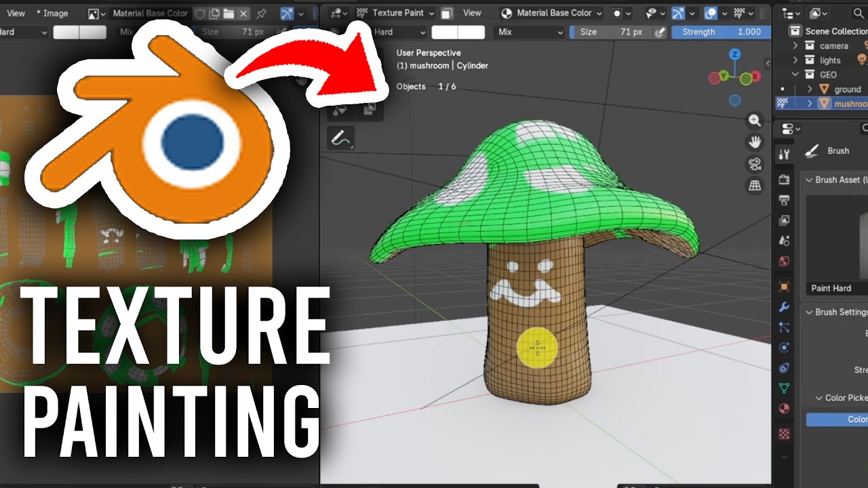Open the Mix blend mode dropdown in viewport
This screenshot has width=868, height=488.
click(x=529, y=32)
